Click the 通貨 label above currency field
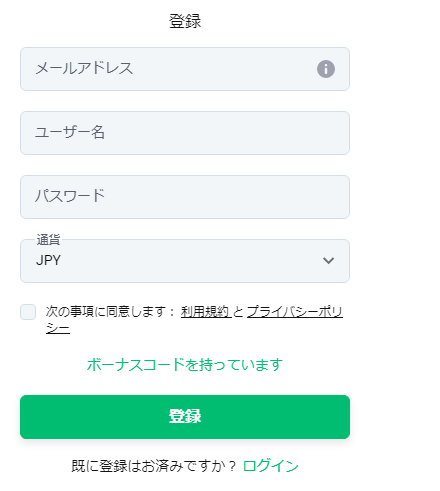This screenshot has width=440, height=491. point(48,240)
